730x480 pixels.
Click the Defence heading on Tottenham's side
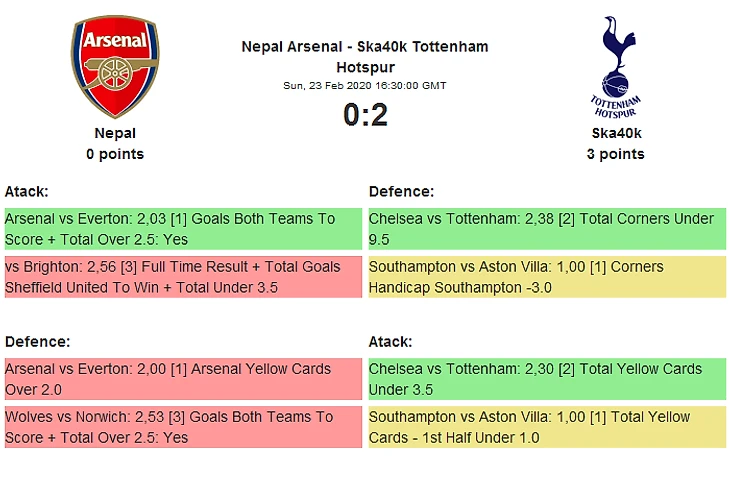[x=401, y=191]
